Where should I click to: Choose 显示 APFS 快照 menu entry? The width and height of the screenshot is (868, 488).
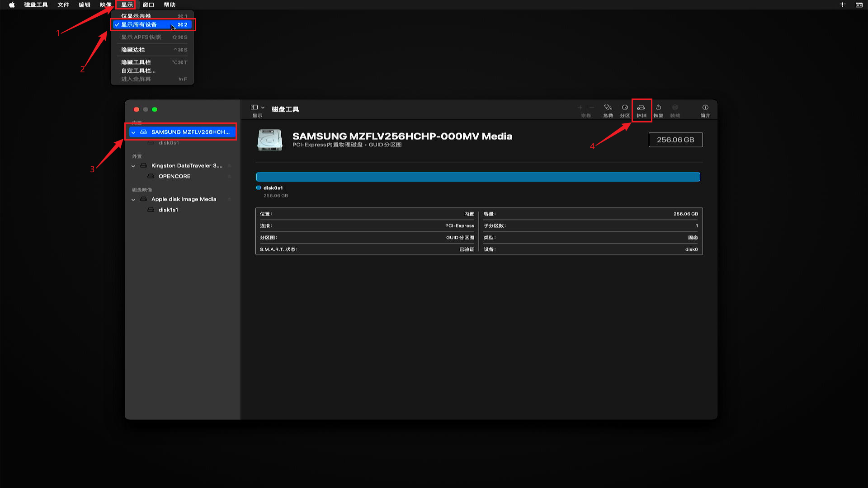tap(153, 37)
